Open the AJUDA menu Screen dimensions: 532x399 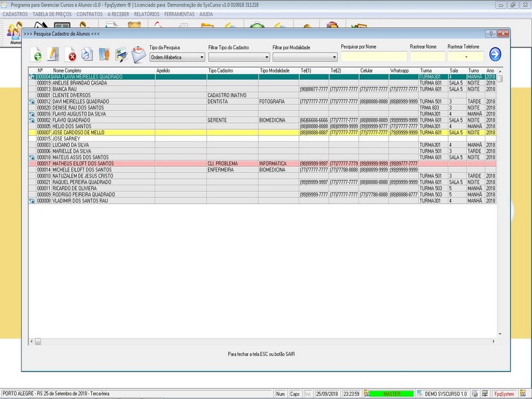click(x=206, y=14)
